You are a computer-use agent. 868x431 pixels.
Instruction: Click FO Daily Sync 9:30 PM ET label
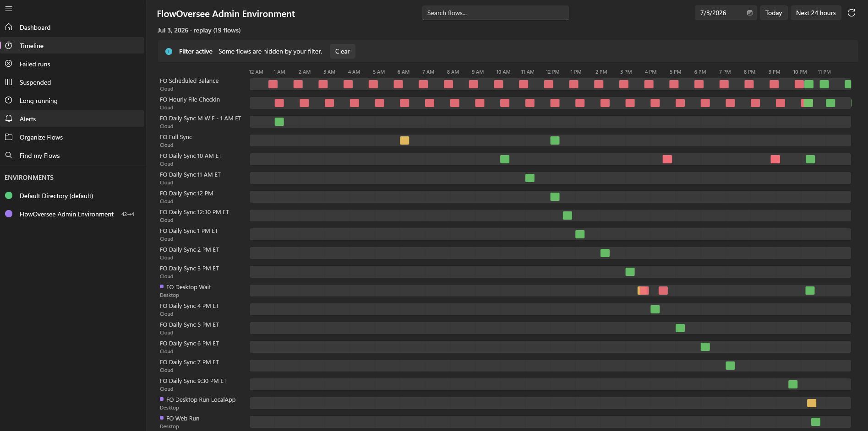coord(193,381)
